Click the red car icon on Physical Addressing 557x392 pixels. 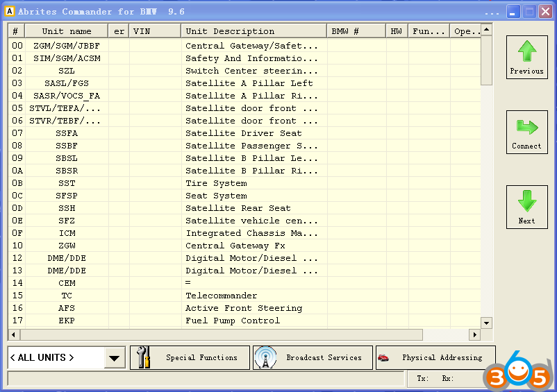click(383, 358)
